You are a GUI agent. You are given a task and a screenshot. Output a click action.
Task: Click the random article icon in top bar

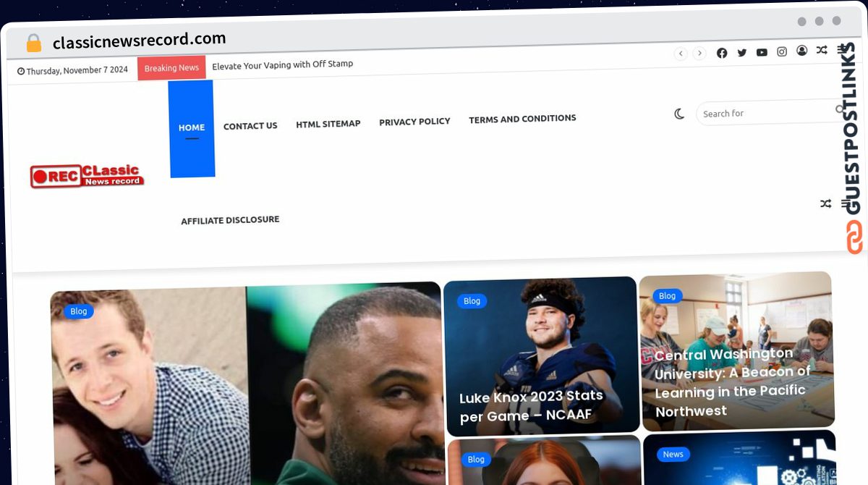(822, 50)
